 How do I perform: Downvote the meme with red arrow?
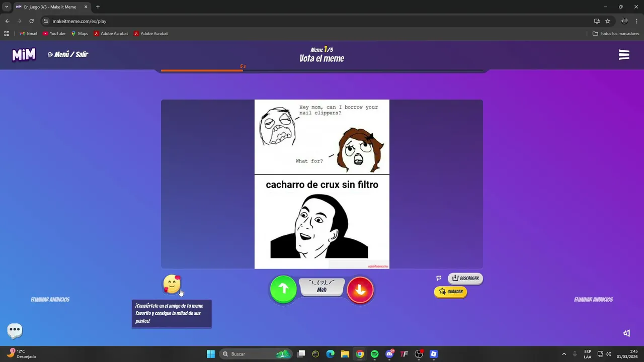360,290
